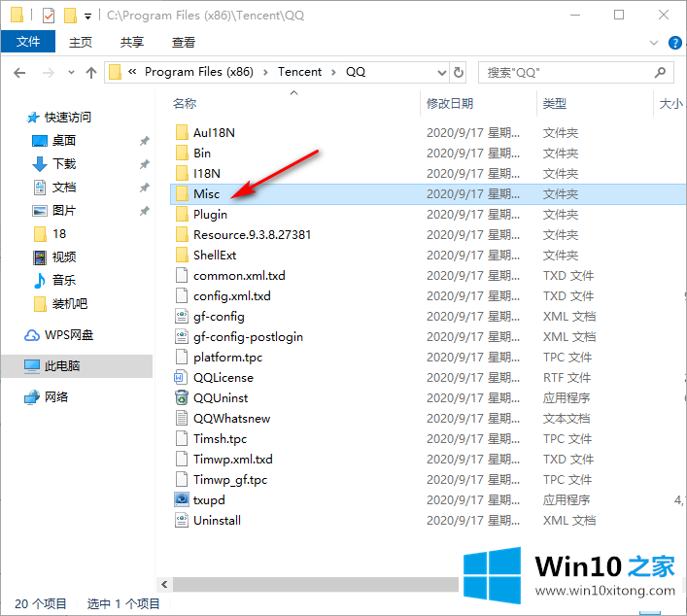The image size is (687, 616).
Task: Click Program Files (x86) breadcrumb
Action: [x=199, y=72]
